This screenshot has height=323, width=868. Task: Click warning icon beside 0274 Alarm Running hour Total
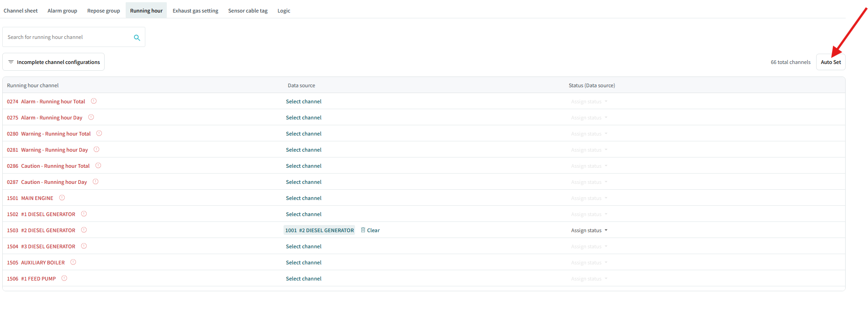coord(93,101)
